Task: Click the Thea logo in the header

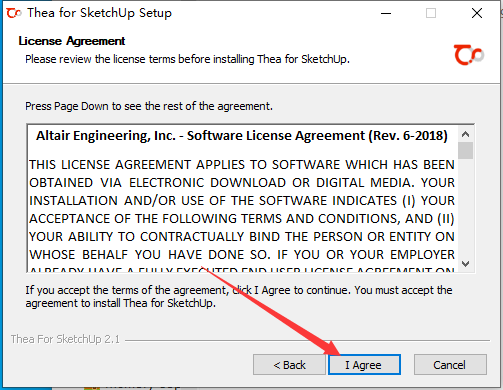Action: [469, 55]
